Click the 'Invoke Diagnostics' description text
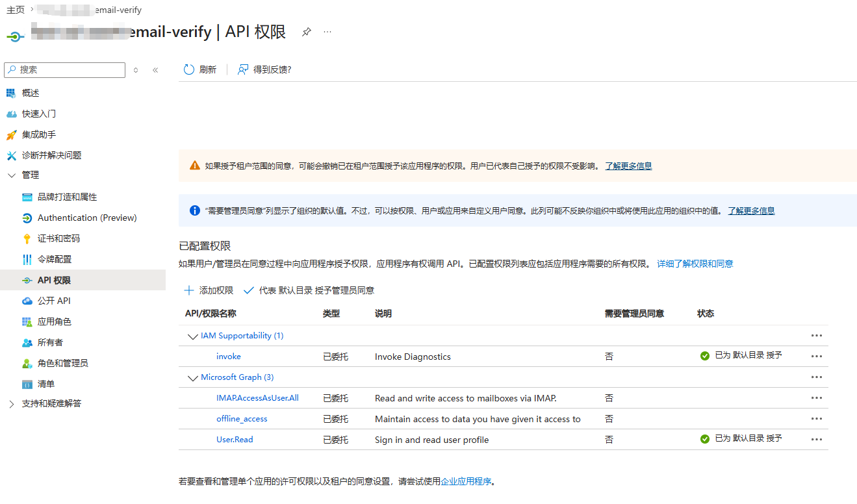This screenshot has height=504, width=857. 413,357
